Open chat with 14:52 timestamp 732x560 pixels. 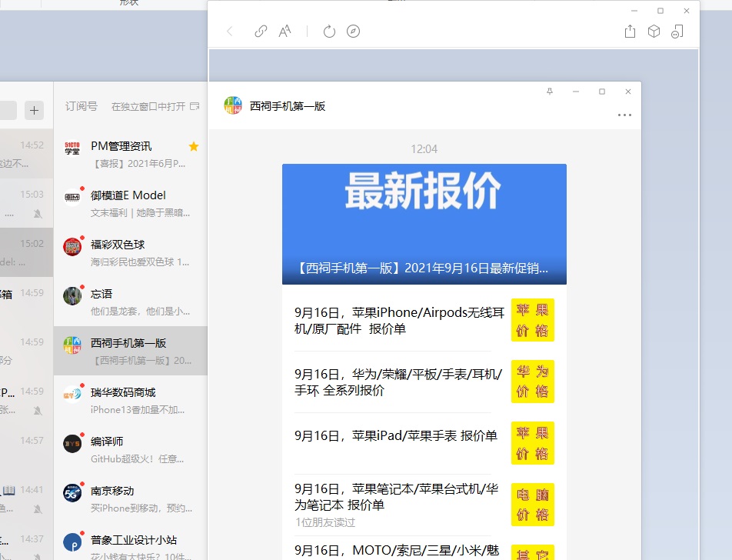point(27,154)
